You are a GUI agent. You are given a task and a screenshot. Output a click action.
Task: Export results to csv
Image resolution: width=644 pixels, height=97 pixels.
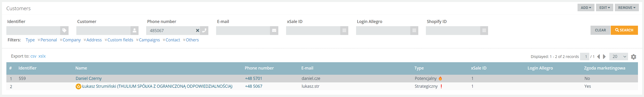33,56
